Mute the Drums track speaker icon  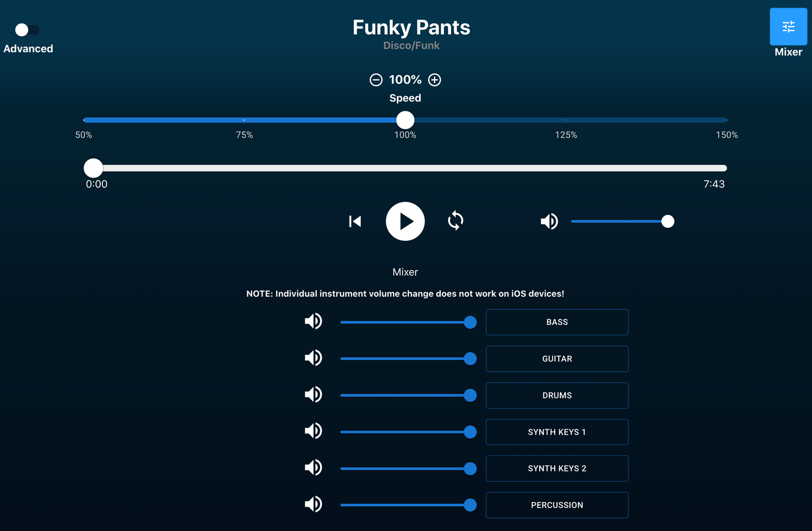(313, 395)
